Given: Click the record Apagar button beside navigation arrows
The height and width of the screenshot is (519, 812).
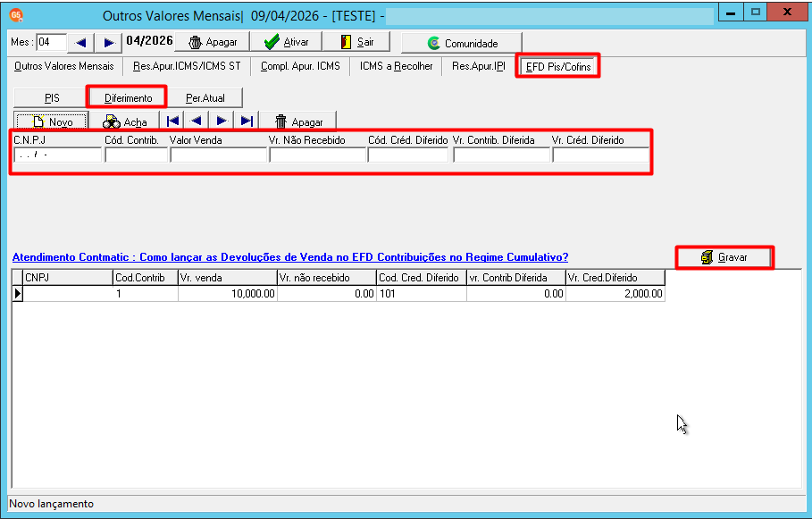Looking at the screenshot, I should [298, 121].
